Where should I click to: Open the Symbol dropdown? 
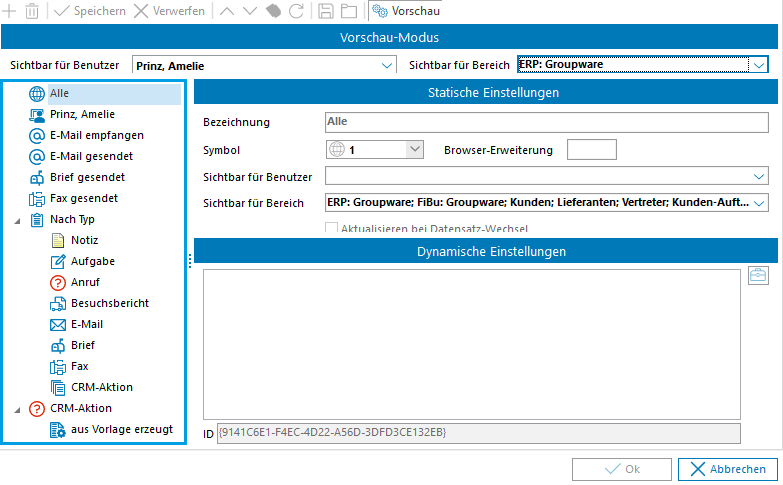point(415,150)
